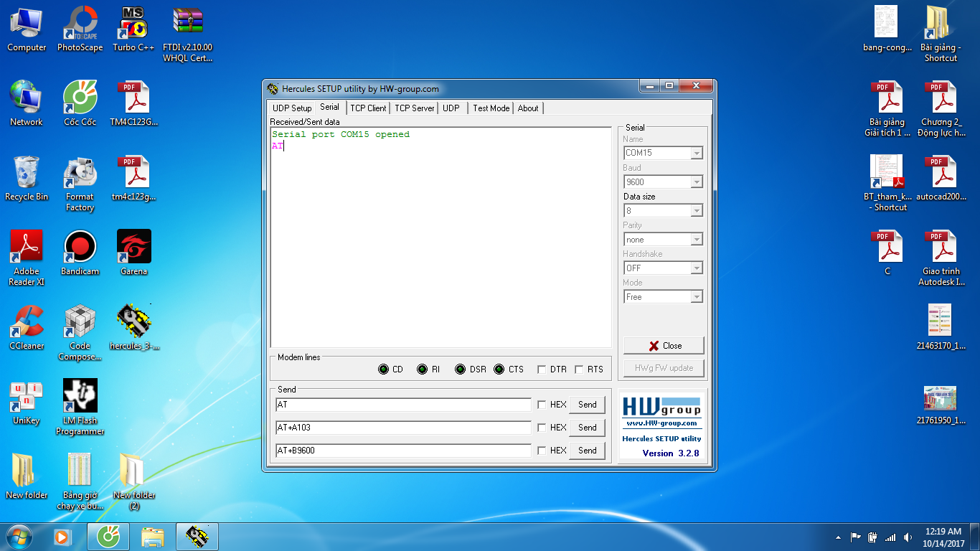
Task: Select the TM4C123G PDF file icon
Action: [x=133, y=104]
